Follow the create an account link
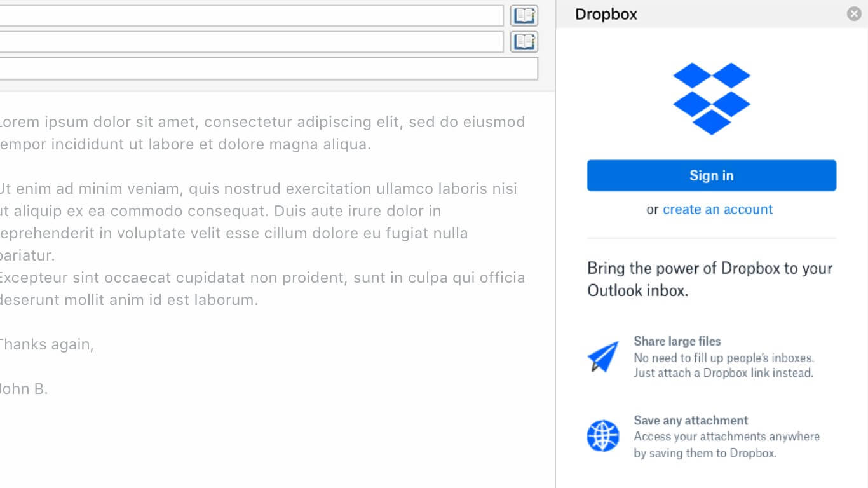Image resolution: width=868 pixels, height=488 pixels. tap(717, 210)
